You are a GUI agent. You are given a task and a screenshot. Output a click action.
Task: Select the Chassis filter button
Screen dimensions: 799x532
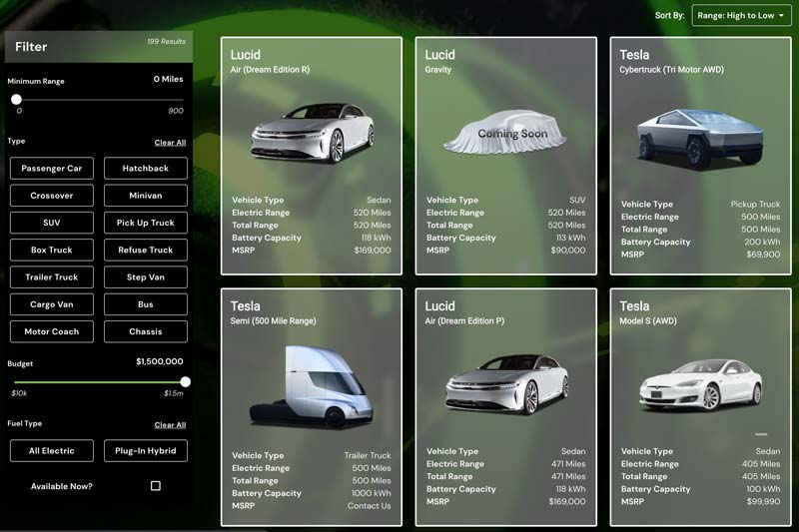click(x=145, y=331)
